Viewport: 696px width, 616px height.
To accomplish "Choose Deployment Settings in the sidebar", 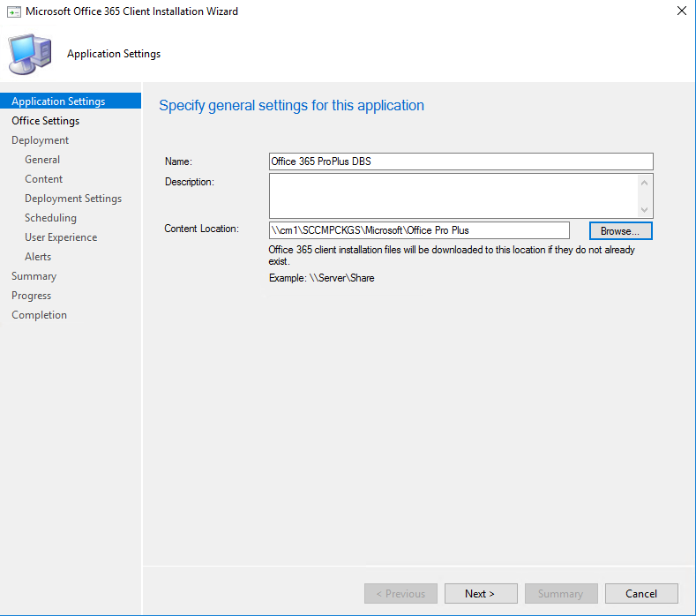I will click(73, 199).
